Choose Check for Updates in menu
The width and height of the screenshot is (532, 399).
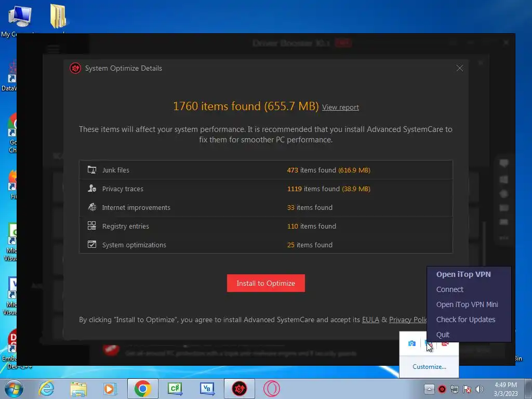465,320
